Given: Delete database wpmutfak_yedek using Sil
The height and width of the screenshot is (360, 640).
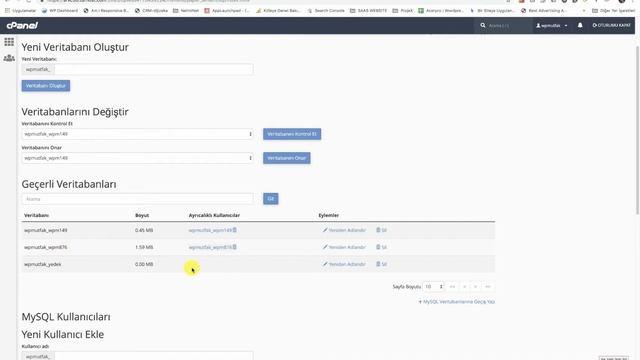Looking at the screenshot, I should click(381, 264).
